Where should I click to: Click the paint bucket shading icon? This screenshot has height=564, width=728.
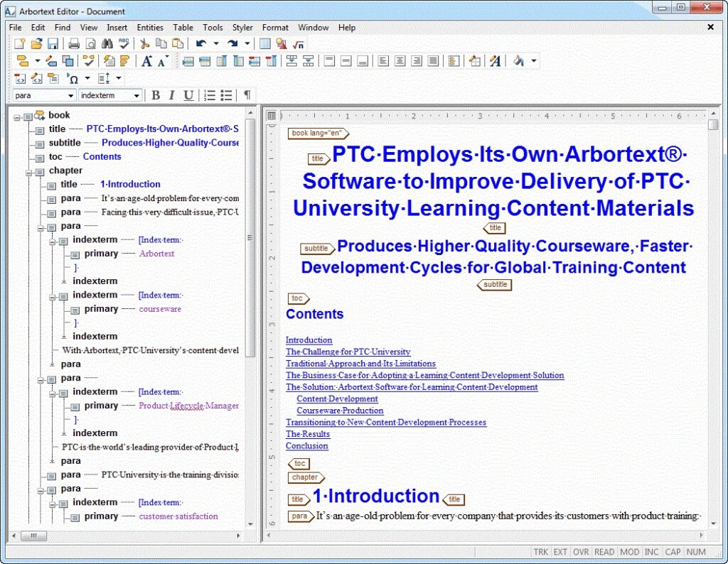coord(518,61)
